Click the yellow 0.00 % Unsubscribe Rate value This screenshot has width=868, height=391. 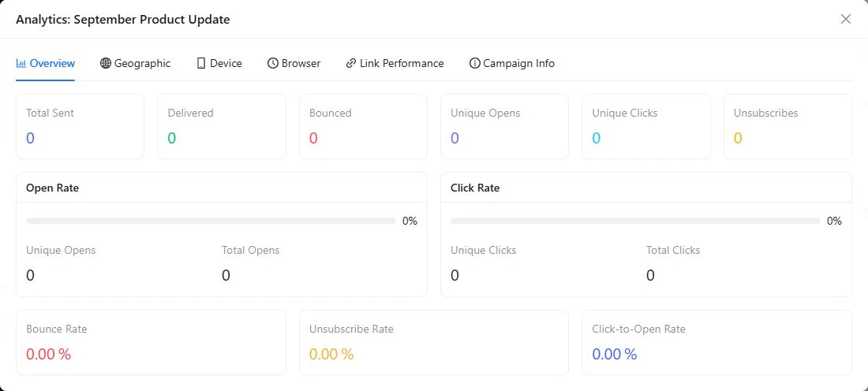(x=331, y=355)
